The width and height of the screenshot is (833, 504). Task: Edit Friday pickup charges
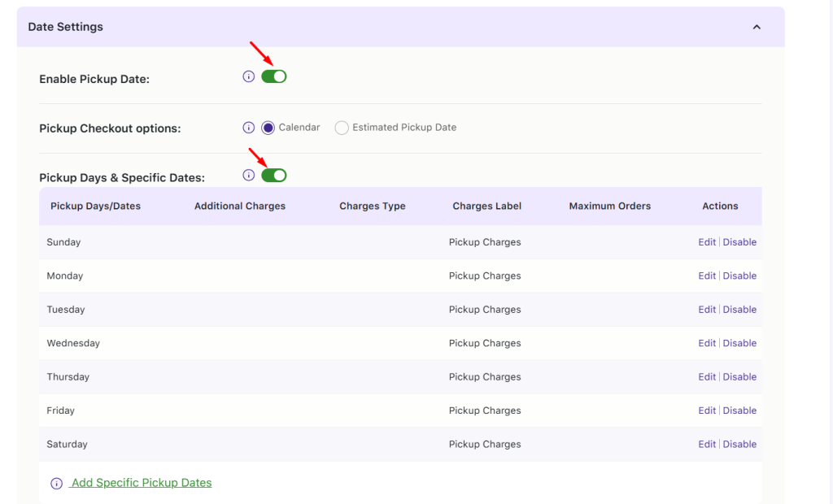706,410
